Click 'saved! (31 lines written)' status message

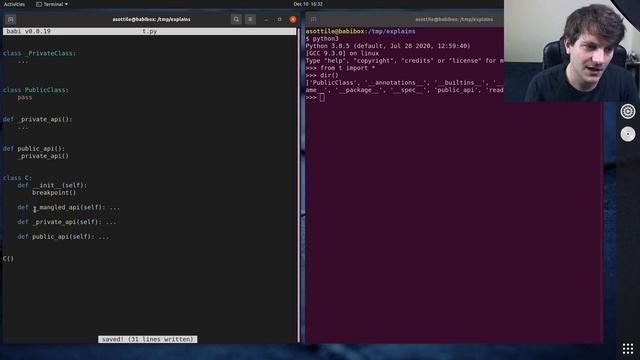point(147,339)
